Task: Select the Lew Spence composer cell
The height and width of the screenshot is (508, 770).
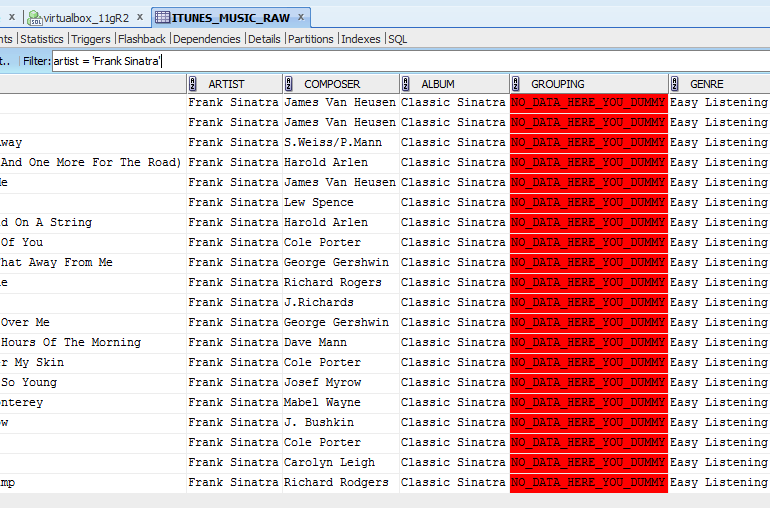Action: (341, 202)
